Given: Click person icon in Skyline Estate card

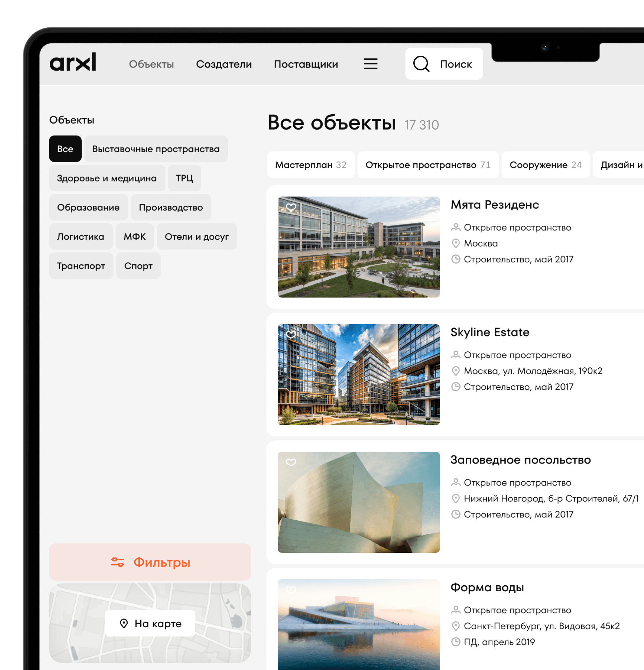Looking at the screenshot, I should 456,355.
